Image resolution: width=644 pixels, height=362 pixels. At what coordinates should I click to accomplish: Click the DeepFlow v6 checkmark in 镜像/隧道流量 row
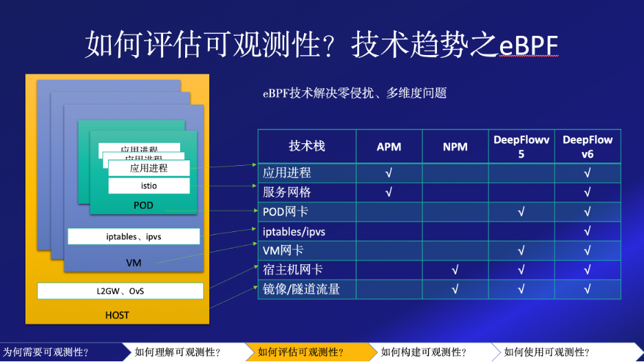click(x=588, y=289)
